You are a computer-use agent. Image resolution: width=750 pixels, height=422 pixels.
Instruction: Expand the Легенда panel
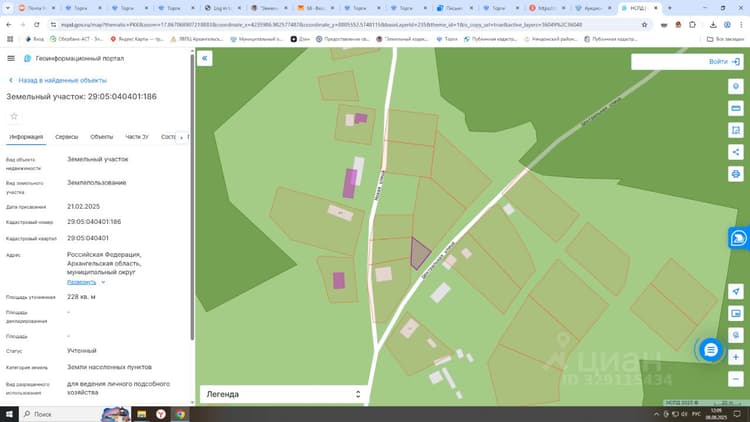tap(284, 394)
